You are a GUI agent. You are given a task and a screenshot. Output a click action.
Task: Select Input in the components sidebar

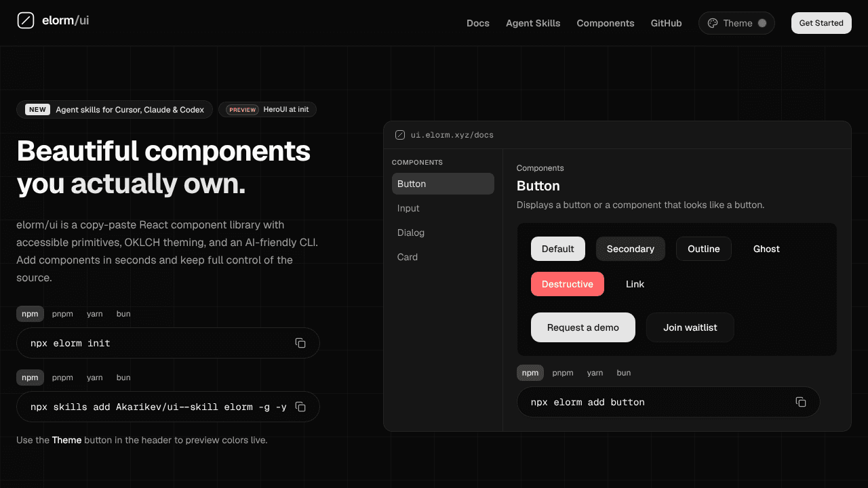[443, 208]
